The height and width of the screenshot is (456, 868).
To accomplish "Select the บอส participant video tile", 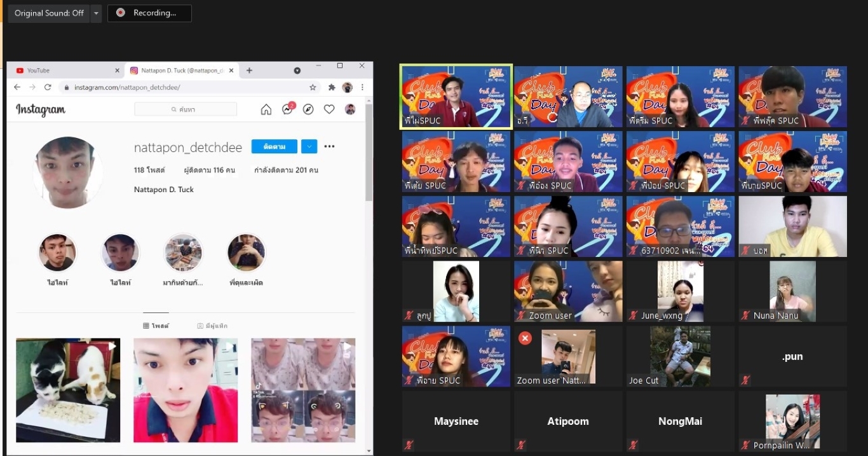I will (792, 226).
